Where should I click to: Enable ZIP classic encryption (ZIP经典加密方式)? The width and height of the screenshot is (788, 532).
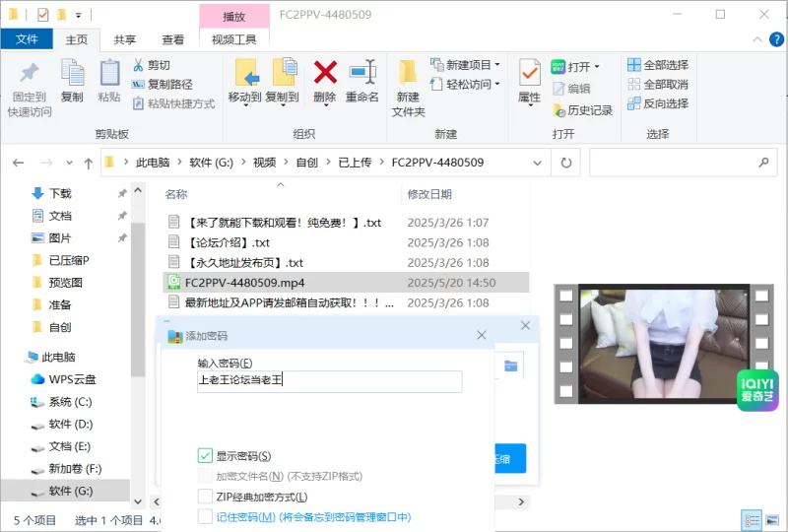[205, 497]
